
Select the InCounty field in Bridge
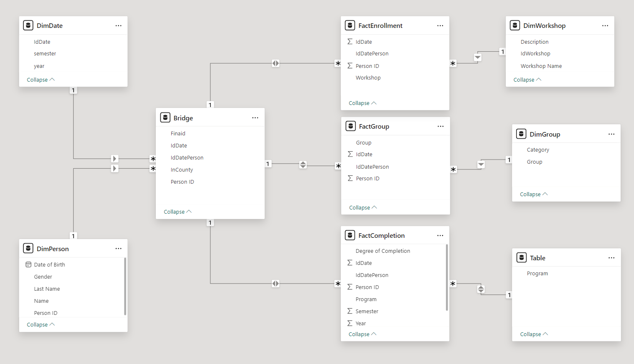(182, 170)
